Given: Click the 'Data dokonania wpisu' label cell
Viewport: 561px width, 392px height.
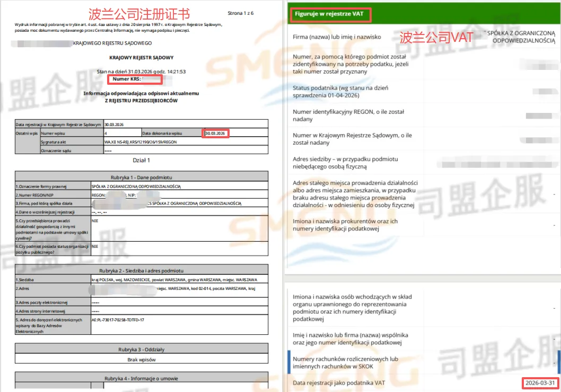Looking at the screenshot, I should [172, 133].
